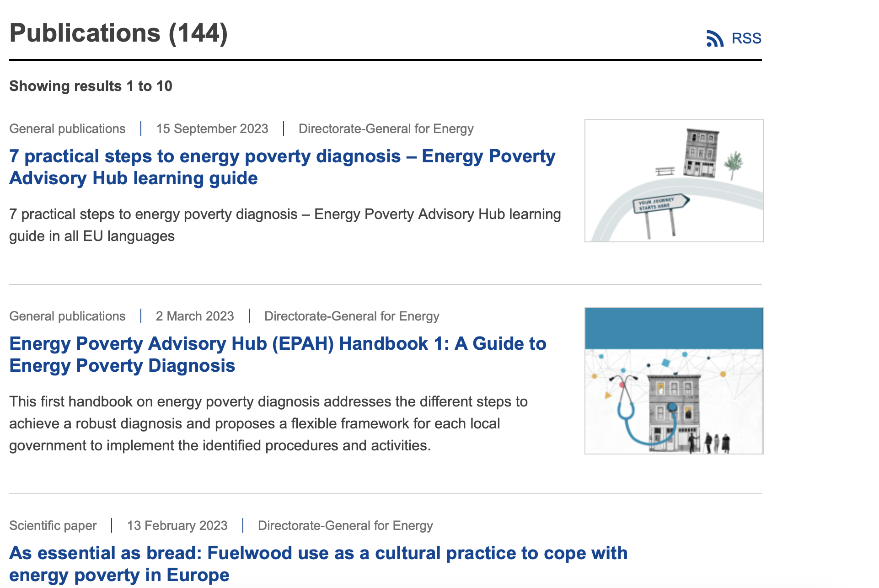Click the Publications (144) heading
Screen dimensions: 879x588
[118, 33]
